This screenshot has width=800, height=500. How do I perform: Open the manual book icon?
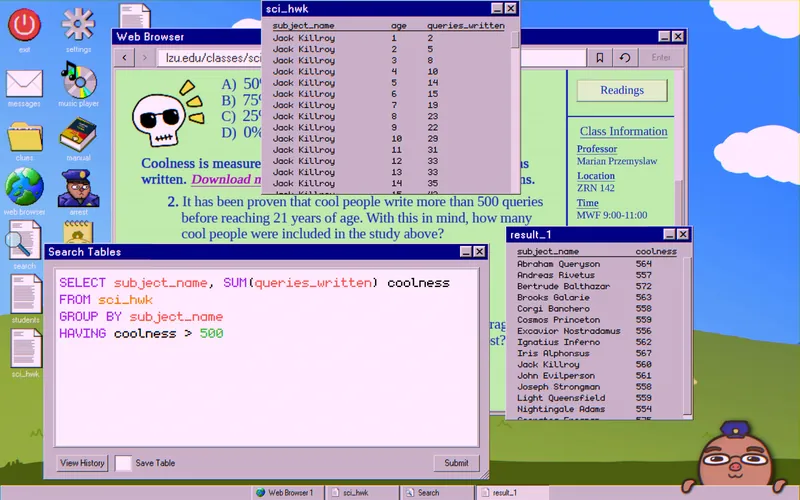coord(78,135)
